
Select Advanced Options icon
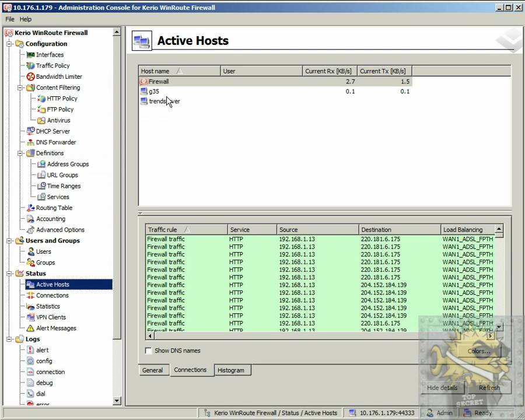pos(30,230)
